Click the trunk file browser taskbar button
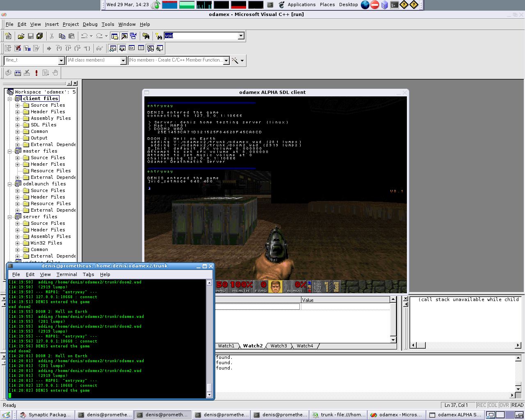The width and height of the screenshot is (525, 420). click(x=338, y=415)
